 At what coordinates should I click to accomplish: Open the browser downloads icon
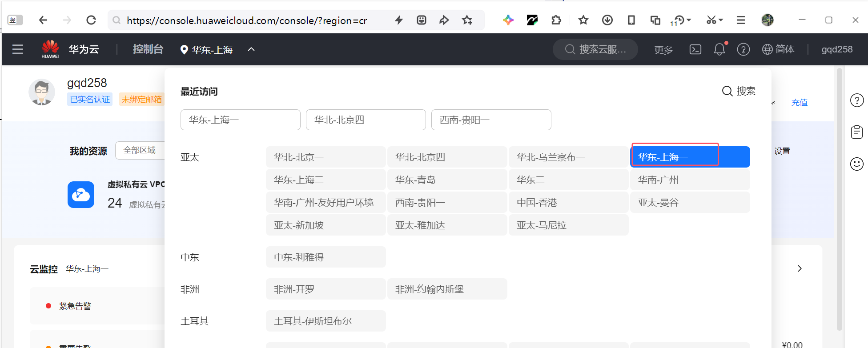tap(607, 20)
